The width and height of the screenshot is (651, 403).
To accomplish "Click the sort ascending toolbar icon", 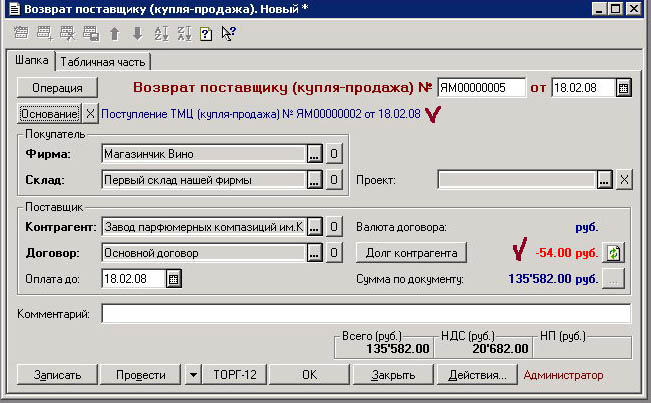I will click(x=161, y=33).
